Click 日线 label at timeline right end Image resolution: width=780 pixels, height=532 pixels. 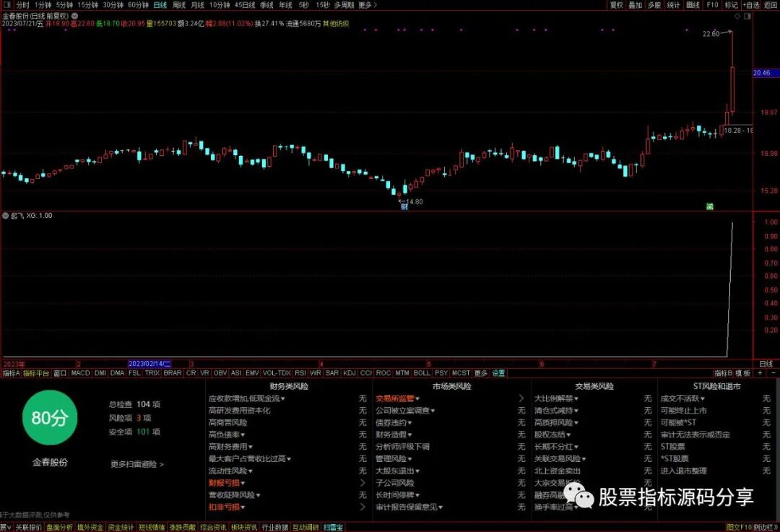click(766, 364)
